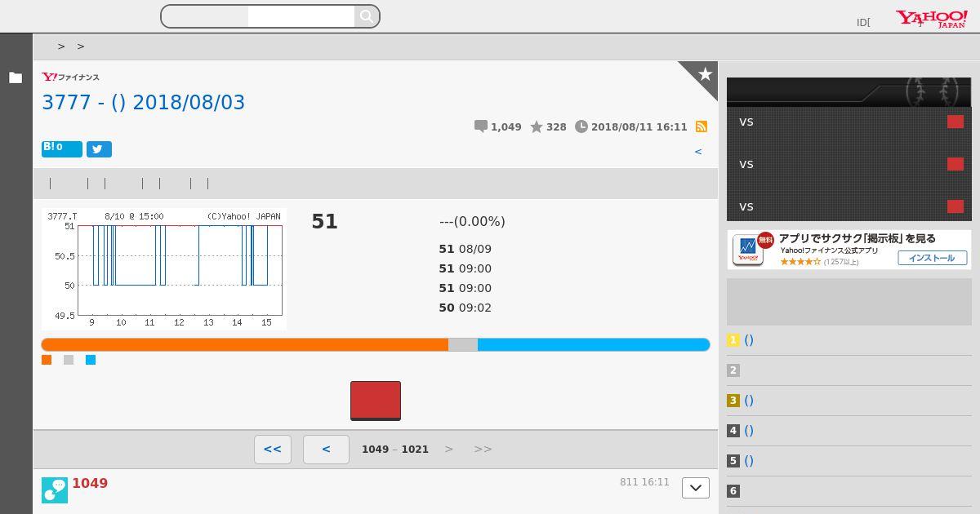Click red button on third vs row

(955, 206)
